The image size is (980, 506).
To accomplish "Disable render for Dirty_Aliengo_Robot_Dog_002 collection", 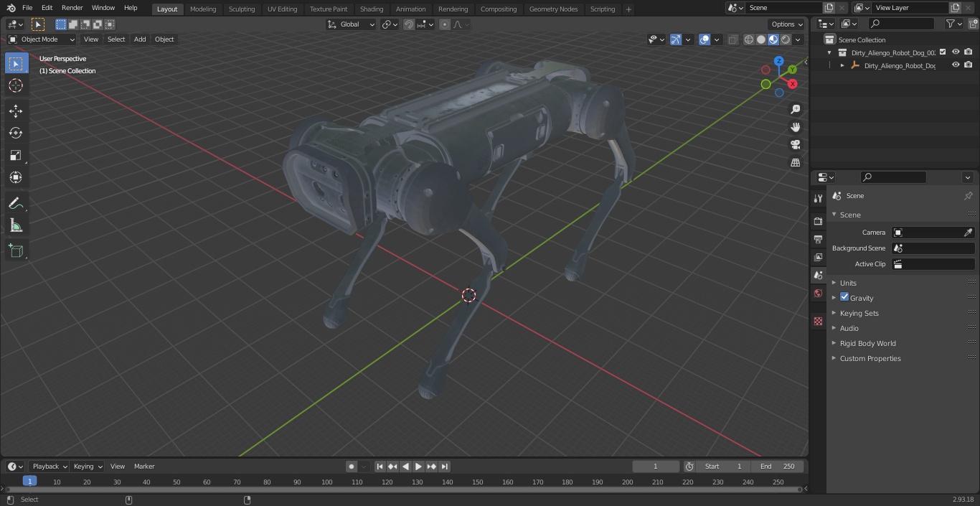I will coord(969,52).
